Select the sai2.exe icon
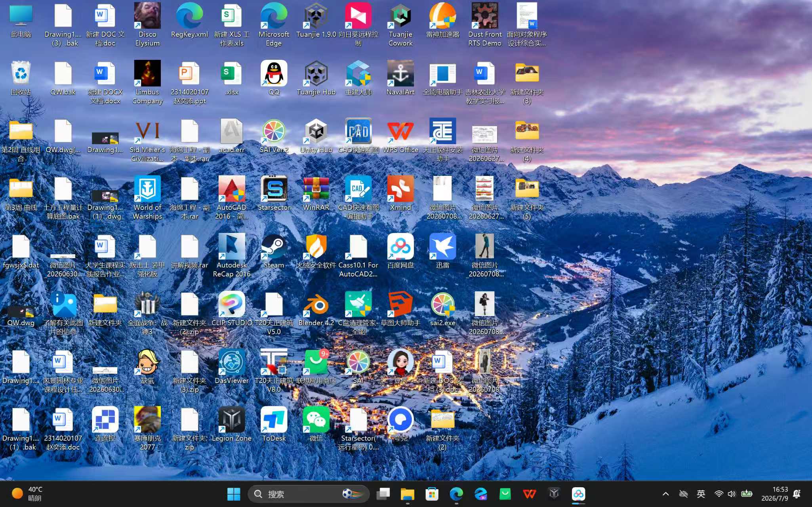The image size is (812, 507). [x=442, y=309]
